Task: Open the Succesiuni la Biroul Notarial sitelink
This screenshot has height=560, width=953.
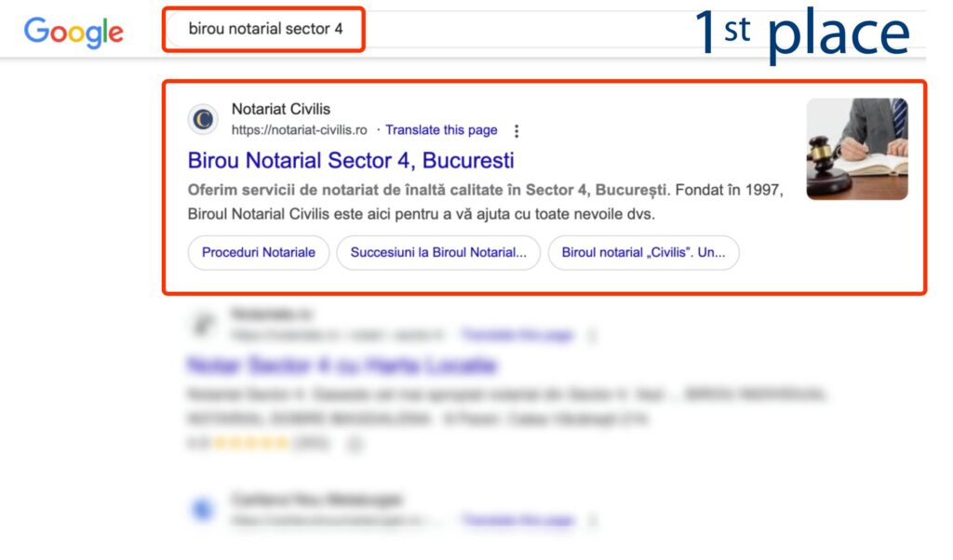Action: click(x=437, y=252)
